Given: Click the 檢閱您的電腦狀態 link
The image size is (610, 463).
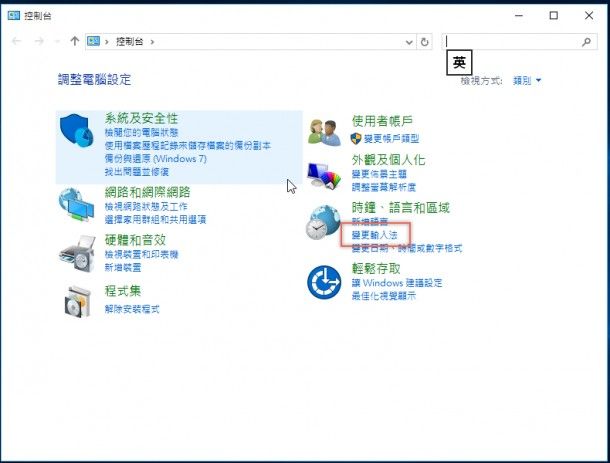Looking at the screenshot, I should [141, 132].
